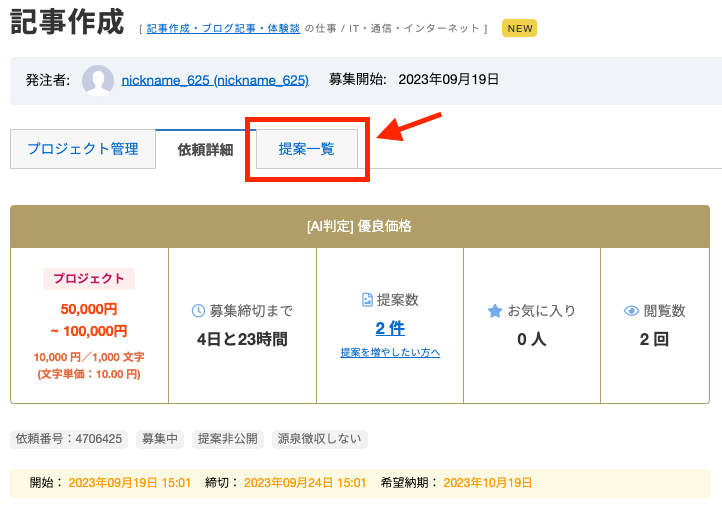Click the clock icon beside 募集締切まで
The image size is (722, 509).
click(x=198, y=310)
